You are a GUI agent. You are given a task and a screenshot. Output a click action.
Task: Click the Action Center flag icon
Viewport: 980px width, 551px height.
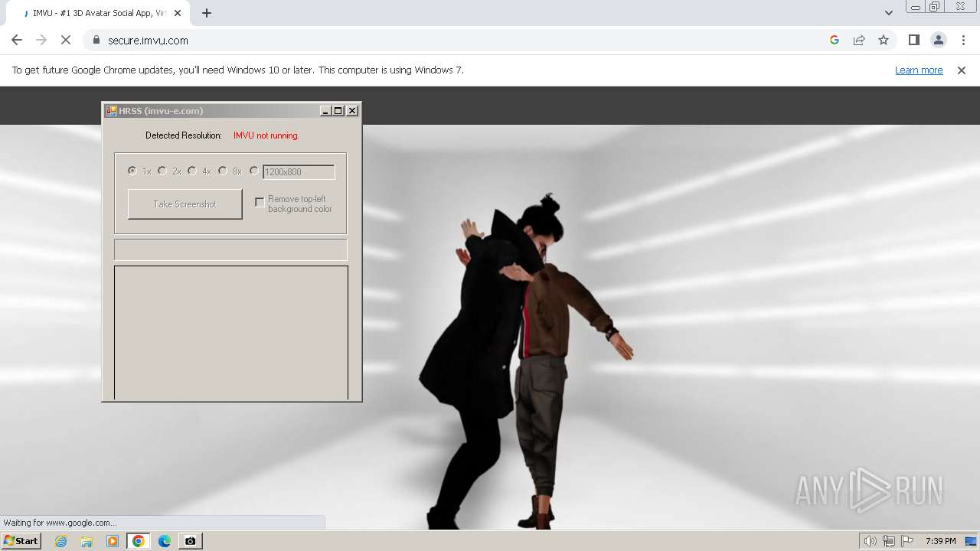point(907,541)
